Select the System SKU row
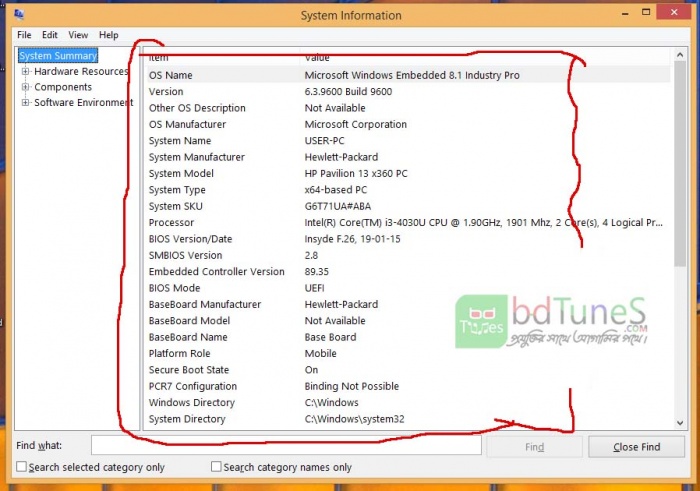The width and height of the screenshot is (700, 491). coord(407,206)
